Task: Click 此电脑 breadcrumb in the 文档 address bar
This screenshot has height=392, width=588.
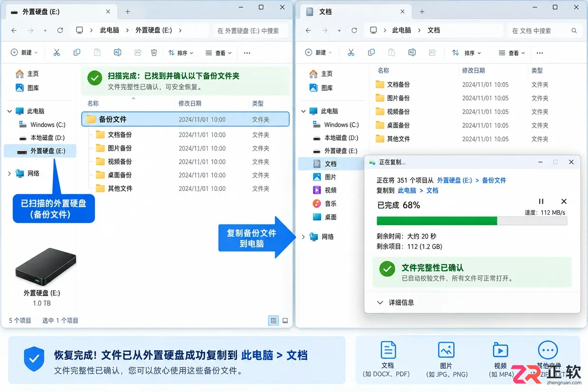Action: [x=402, y=30]
